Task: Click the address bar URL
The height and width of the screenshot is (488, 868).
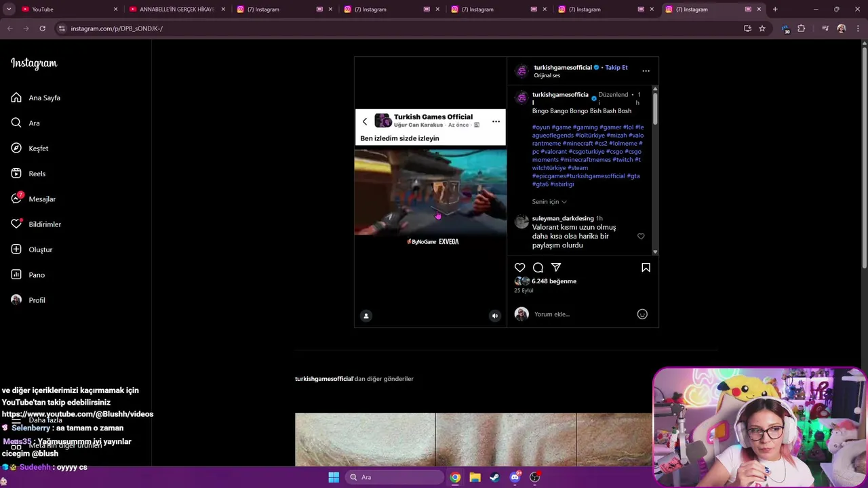Action: coord(117,28)
